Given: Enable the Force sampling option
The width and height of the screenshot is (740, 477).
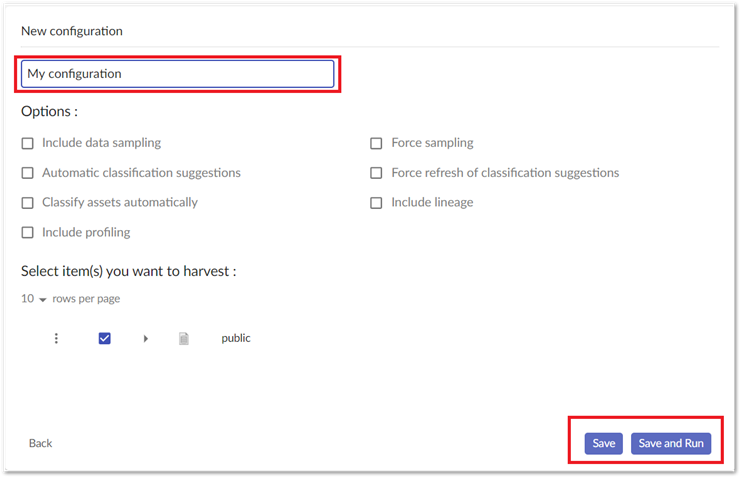Looking at the screenshot, I should 377,143.
